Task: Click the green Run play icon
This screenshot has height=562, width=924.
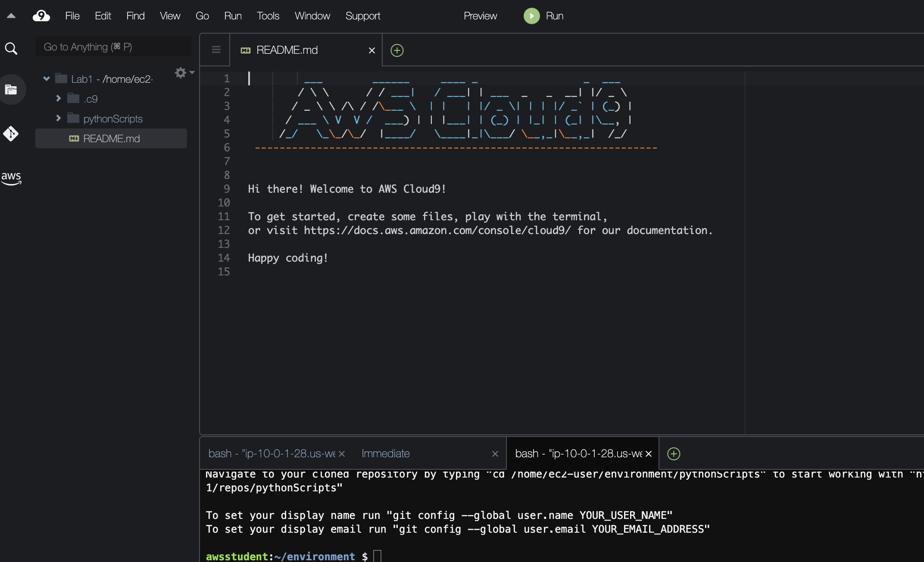Action: (531, 16)
